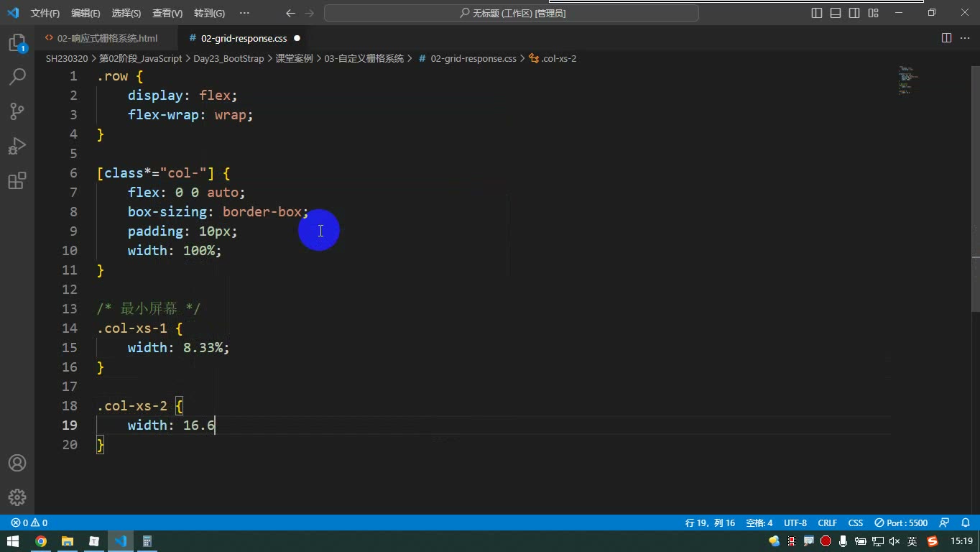This screenshot has width=980, height=552.
Task: Open the Run and Debug view
Action: click(x=17, y=146)
